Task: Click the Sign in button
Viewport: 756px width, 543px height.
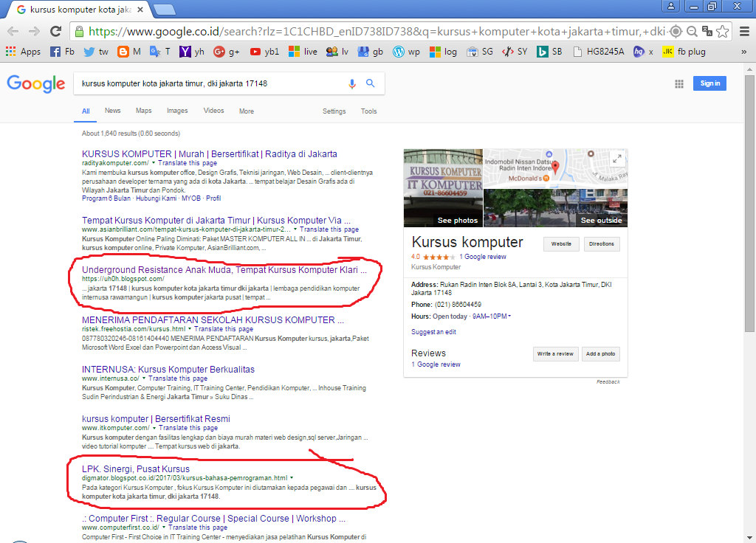Action: pos(709,83)
